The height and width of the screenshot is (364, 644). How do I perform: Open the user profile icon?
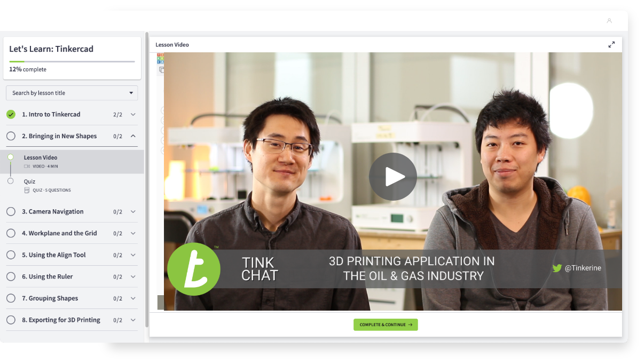point(609,21)
